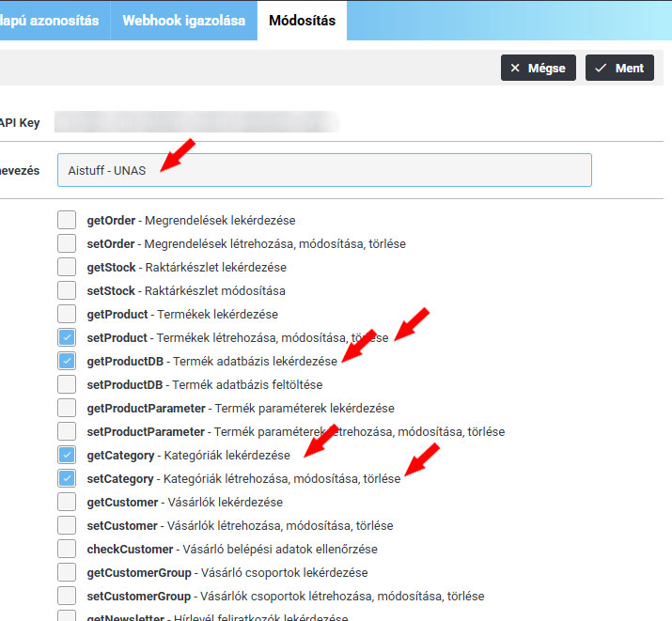672x621 pixels.
Task: Tick the setProductParameter checkbox
Action: [67, 431]
